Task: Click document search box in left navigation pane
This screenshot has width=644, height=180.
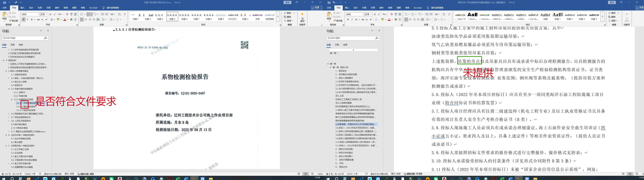Action: [x=23, y=38]
